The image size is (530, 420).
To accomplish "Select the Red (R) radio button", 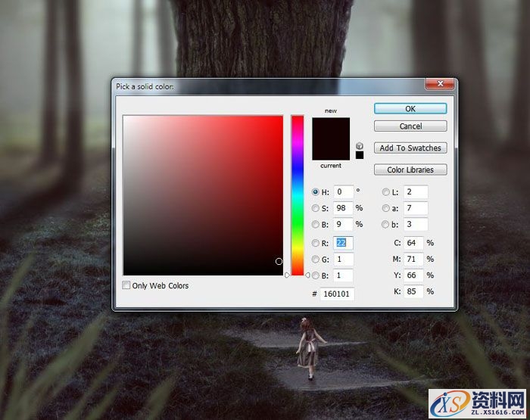I will 316,243.
